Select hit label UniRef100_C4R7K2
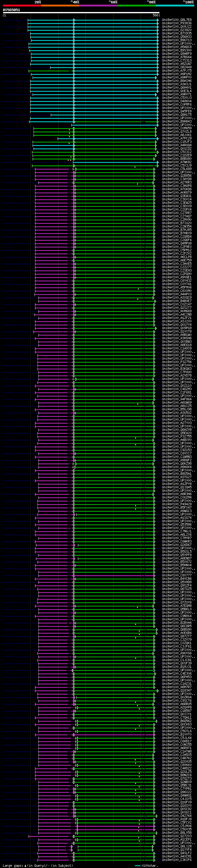197x868 pixels. 176,758
